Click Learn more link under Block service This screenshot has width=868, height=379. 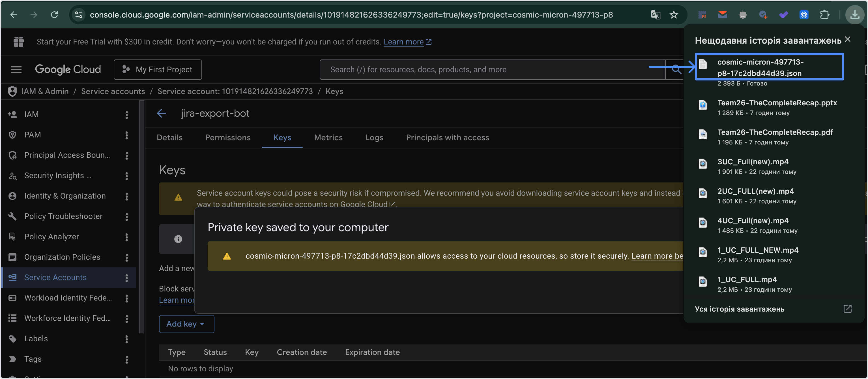pos(177,300)
